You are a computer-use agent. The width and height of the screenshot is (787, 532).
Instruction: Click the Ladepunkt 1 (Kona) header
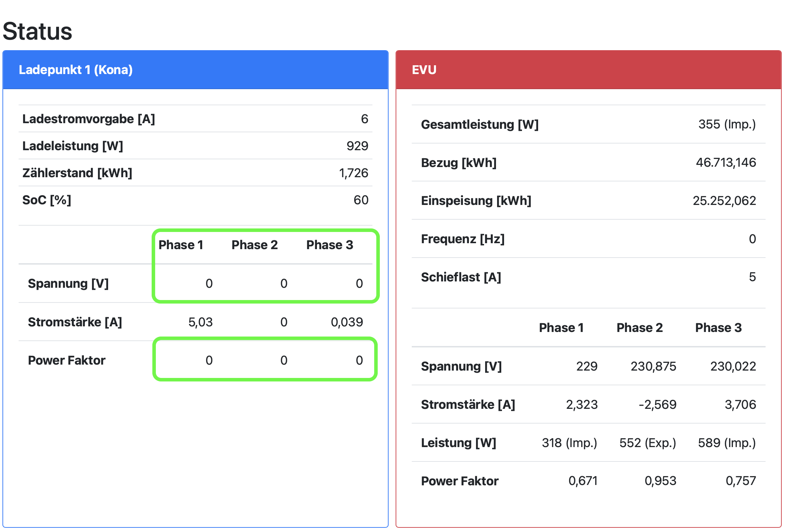(75, 70)
